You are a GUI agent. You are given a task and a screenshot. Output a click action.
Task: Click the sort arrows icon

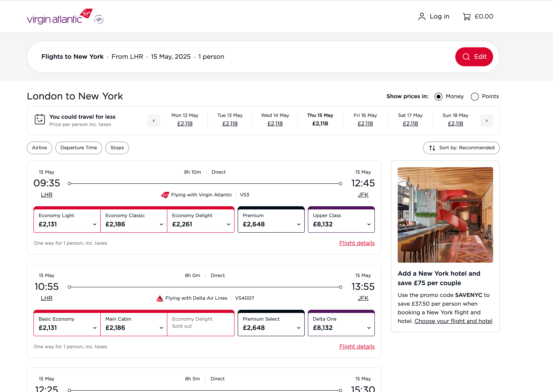(x=432, y=148)
